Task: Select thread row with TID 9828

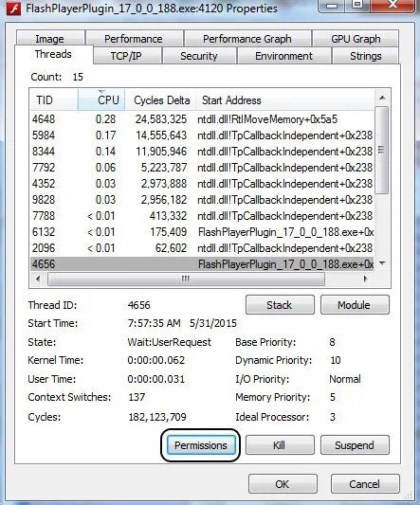Action: [202, 200]
